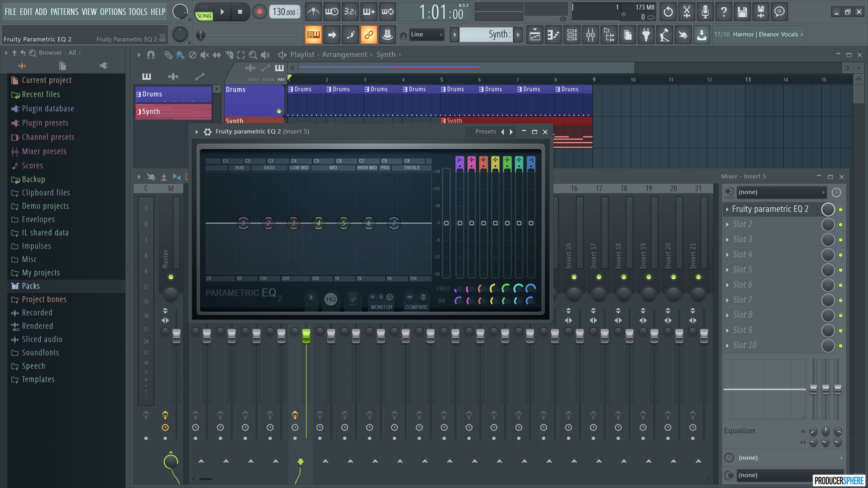The image size is (868, 488).
Task: Expand Plugin database in browser panel
Action: click(x=48, y=108)
